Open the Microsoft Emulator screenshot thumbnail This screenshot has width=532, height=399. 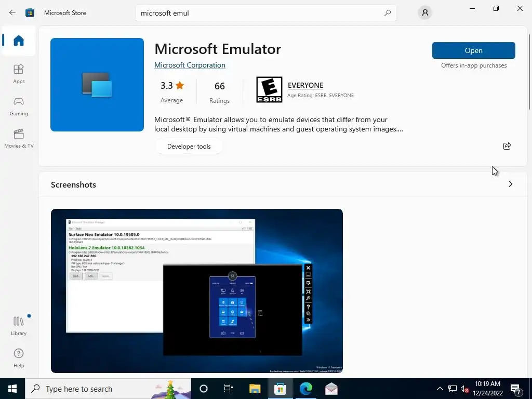click(x=197, y=291)
